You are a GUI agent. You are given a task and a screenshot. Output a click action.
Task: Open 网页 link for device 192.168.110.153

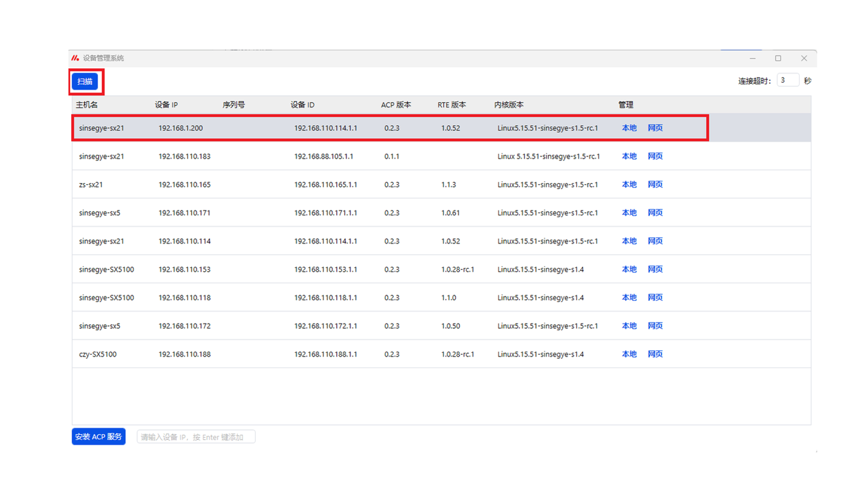click(x=655, y=269)
